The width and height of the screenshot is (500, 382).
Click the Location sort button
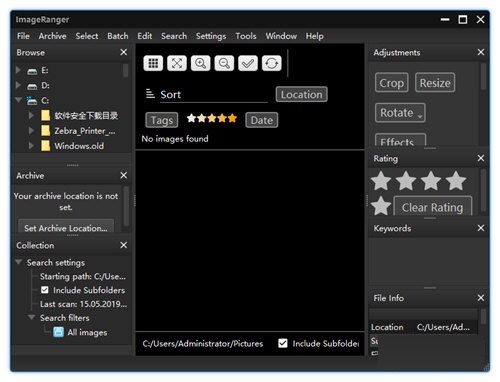click(302, 94)
